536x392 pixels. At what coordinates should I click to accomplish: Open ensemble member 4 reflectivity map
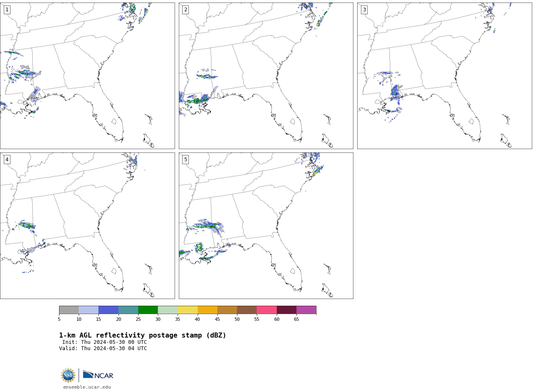(87, 226)
